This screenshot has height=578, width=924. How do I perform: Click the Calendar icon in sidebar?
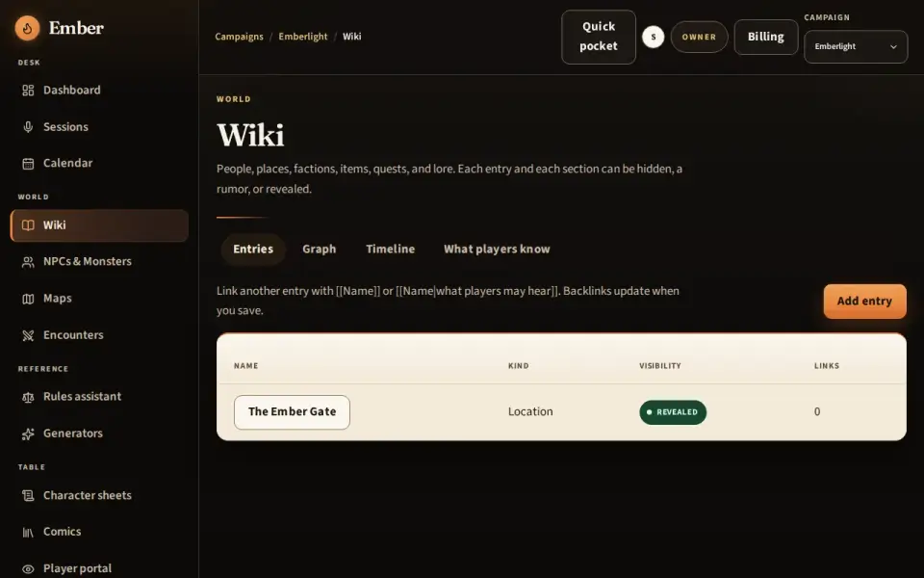point(28,164)
